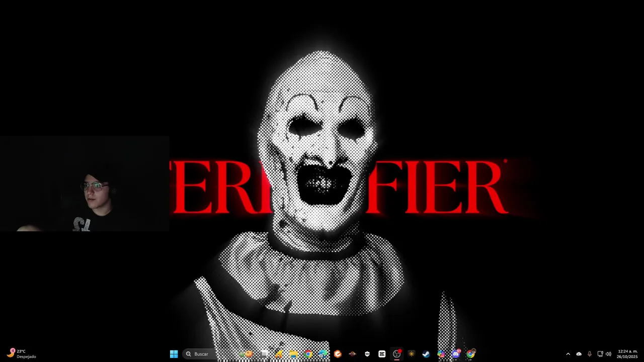644x362 pixels.
Task: Show hidden system tray icons
Action: click(568, 354)
